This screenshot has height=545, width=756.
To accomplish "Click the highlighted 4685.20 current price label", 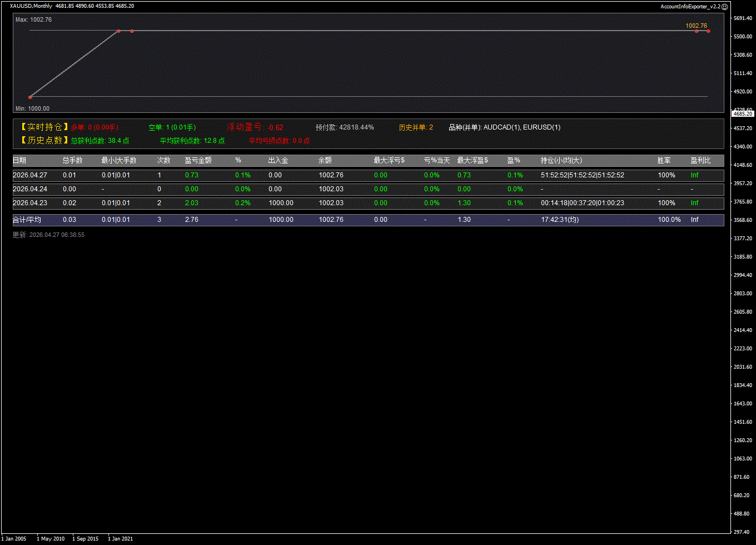I will tap(743, 113).
